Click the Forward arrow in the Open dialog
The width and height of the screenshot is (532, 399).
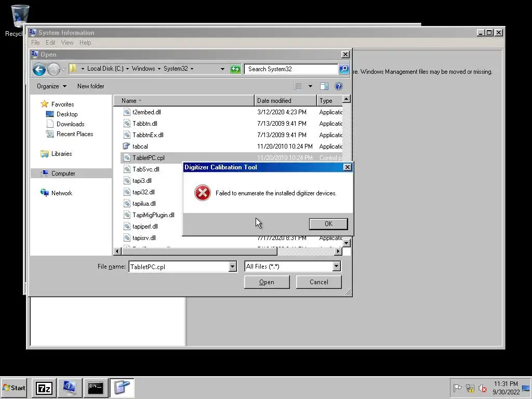coord(54,69)
